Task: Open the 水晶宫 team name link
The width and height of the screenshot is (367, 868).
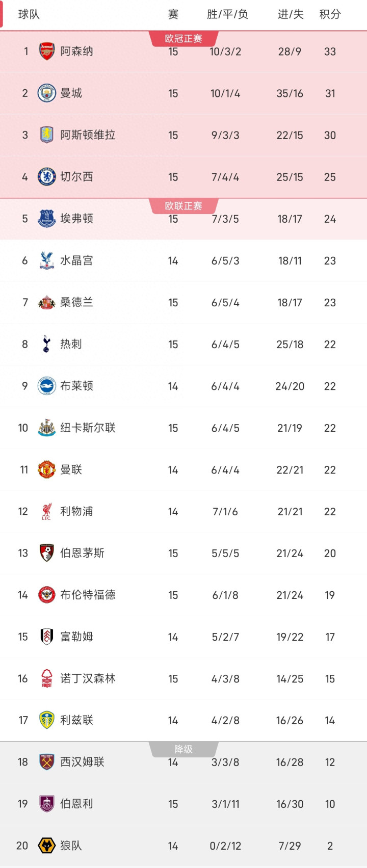Action: [x=76, y=260]
